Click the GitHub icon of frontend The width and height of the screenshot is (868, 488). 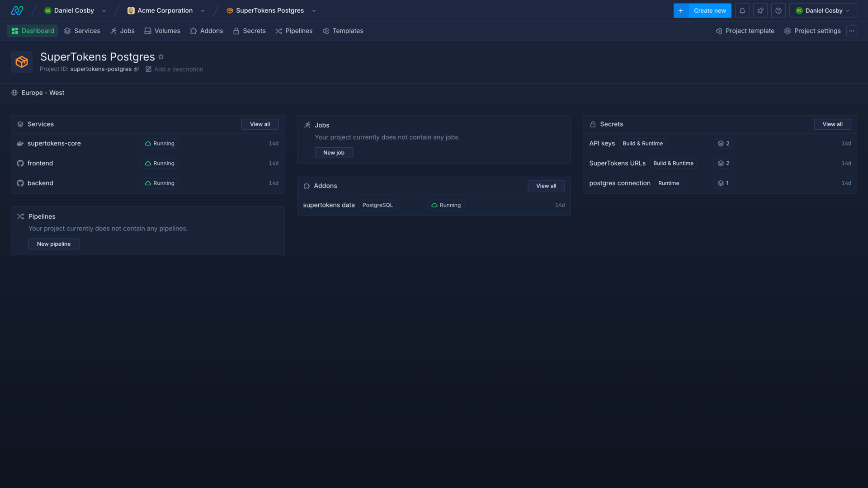coord(20,164)
